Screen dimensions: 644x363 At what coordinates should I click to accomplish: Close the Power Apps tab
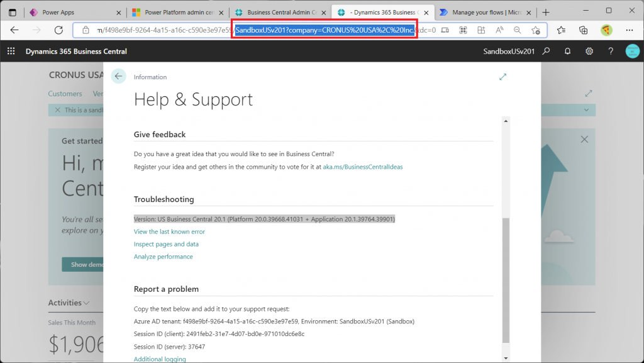click(x=119, y=13)
